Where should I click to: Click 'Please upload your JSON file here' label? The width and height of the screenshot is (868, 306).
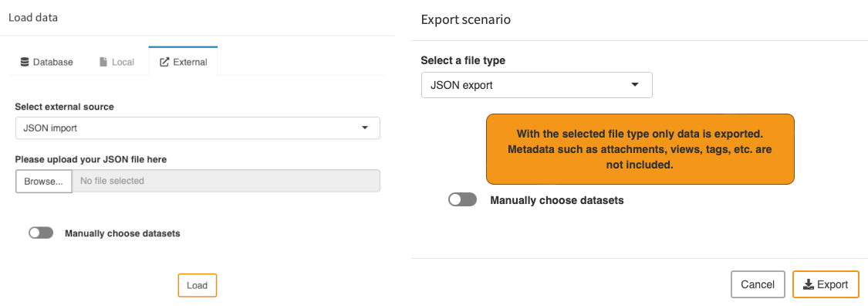pyautogui.click(x=91, y=160)
